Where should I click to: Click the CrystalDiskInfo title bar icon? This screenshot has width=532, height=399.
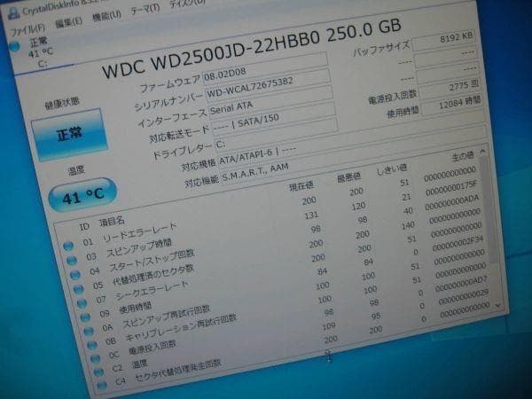pyautogui.click(x=13, y=13)
